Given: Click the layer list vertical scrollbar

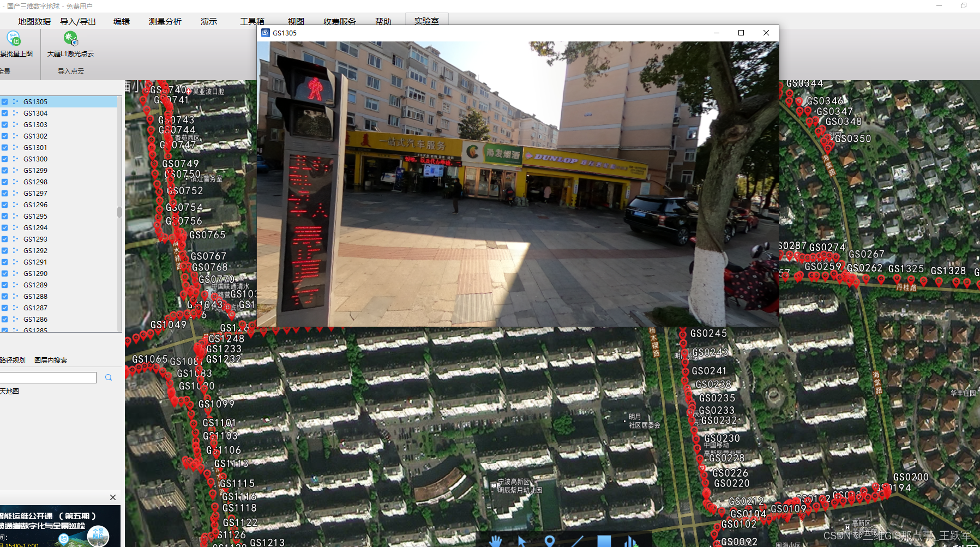Looking at the screenshot, I should (119, 212).
